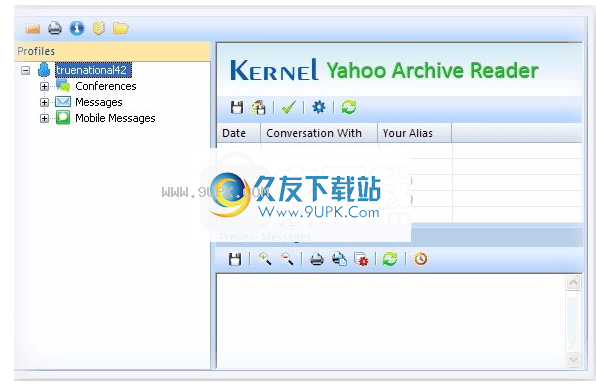Viewport: 596px width, 390px height.
Task: Click inside the empty preview message area
Action: click(x=391, y=321)
